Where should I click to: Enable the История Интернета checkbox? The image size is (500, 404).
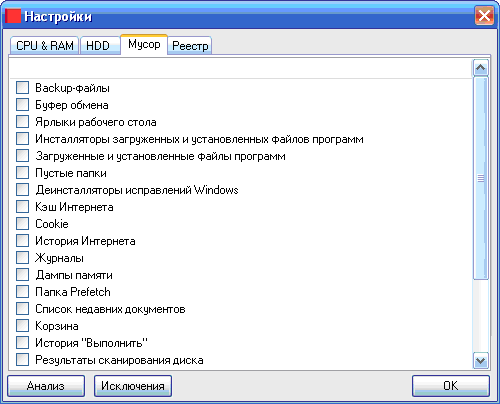coord(23,241)
